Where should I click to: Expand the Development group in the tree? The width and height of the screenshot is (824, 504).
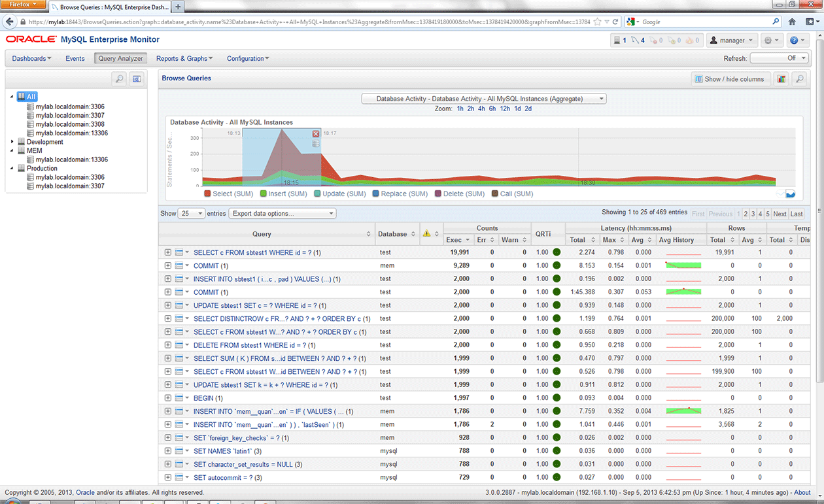pyautogui.click(x=12, y=142)
